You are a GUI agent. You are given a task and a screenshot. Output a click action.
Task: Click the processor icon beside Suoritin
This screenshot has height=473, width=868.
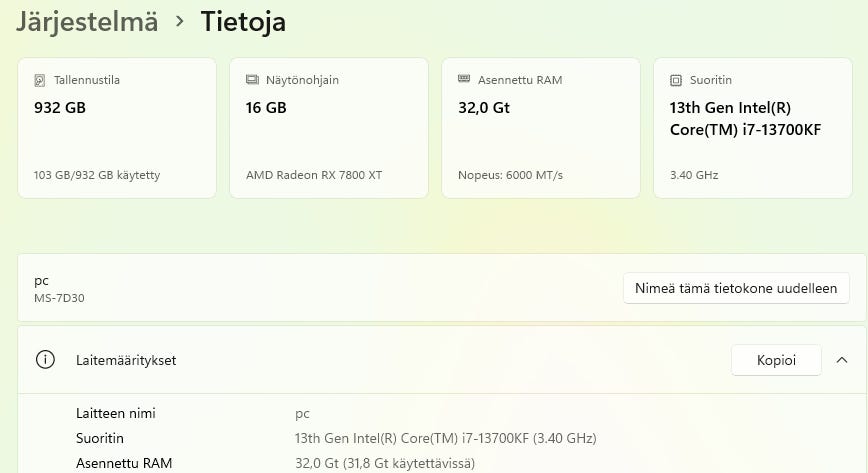coord(676,80)
